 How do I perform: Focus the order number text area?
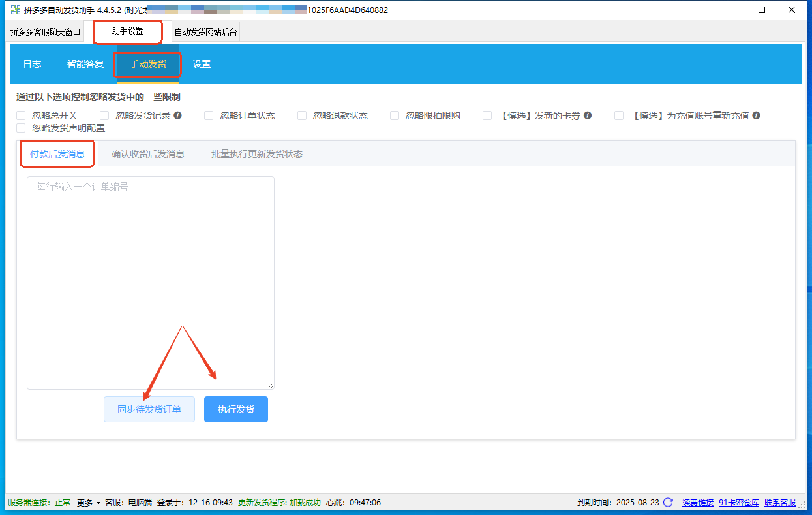[151, 283]
